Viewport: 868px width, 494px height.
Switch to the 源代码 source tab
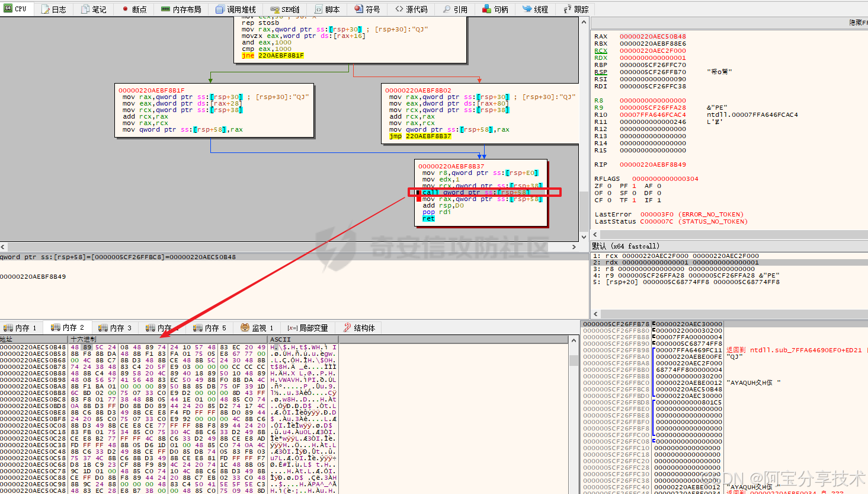click(411, 9)
